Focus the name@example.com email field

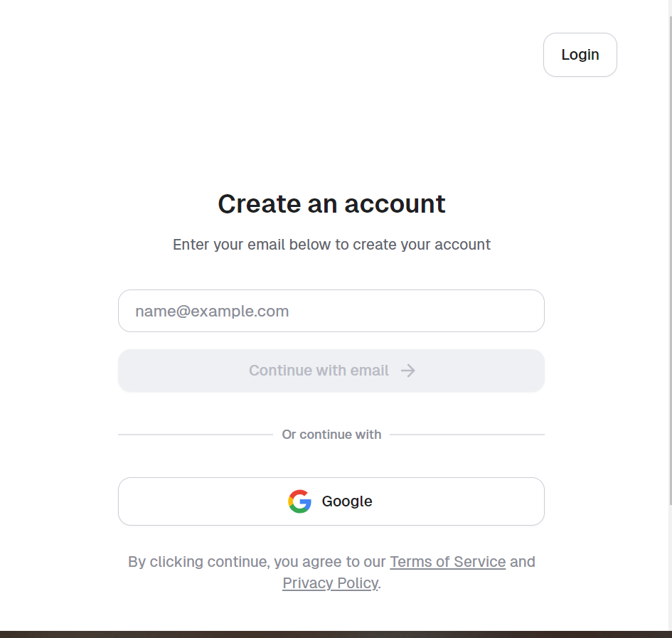pos(331,311)
